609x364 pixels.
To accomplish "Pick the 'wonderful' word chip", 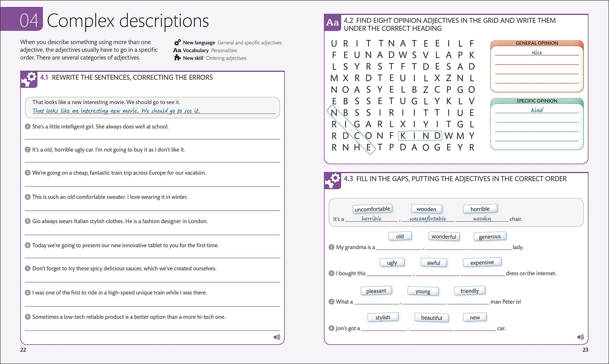I will point(444,237).
